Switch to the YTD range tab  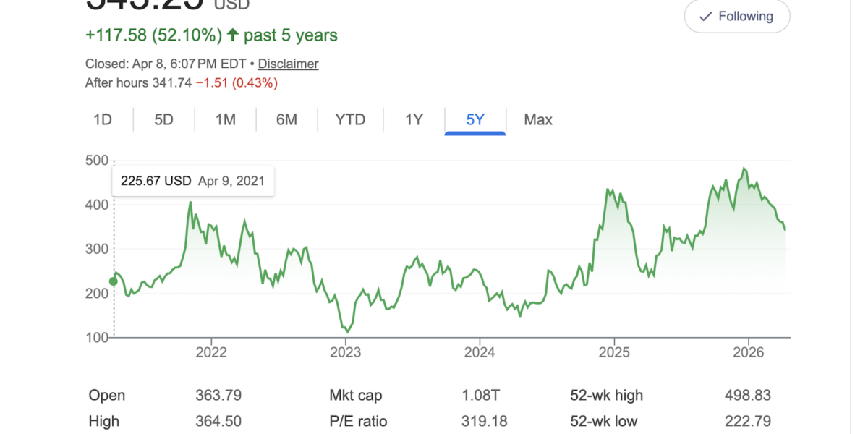coord(350,119)
